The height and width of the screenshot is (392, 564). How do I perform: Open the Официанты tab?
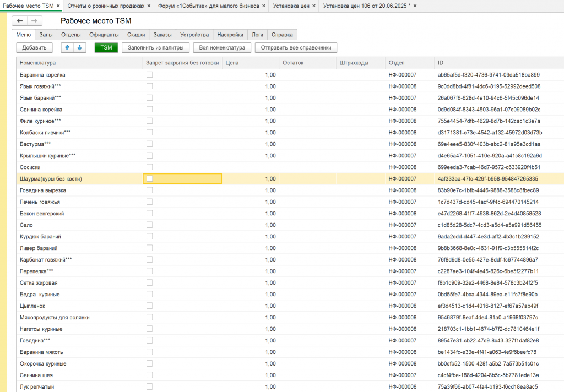104,35
